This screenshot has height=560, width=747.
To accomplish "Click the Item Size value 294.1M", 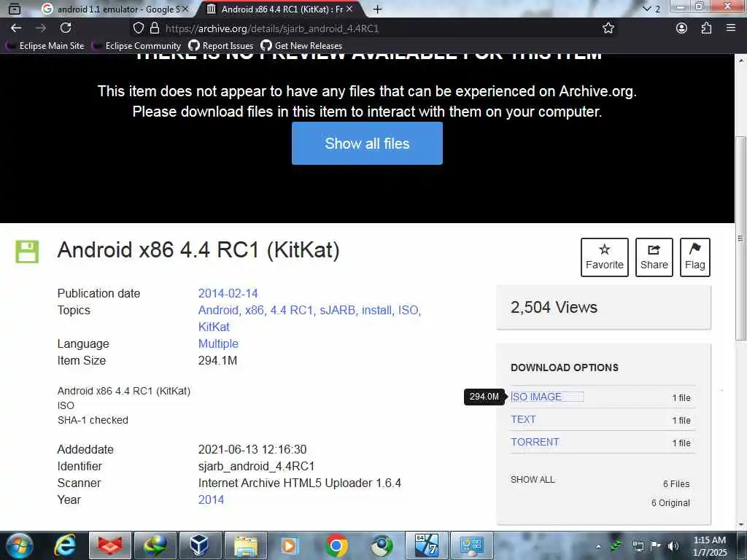I will [217, 360].
